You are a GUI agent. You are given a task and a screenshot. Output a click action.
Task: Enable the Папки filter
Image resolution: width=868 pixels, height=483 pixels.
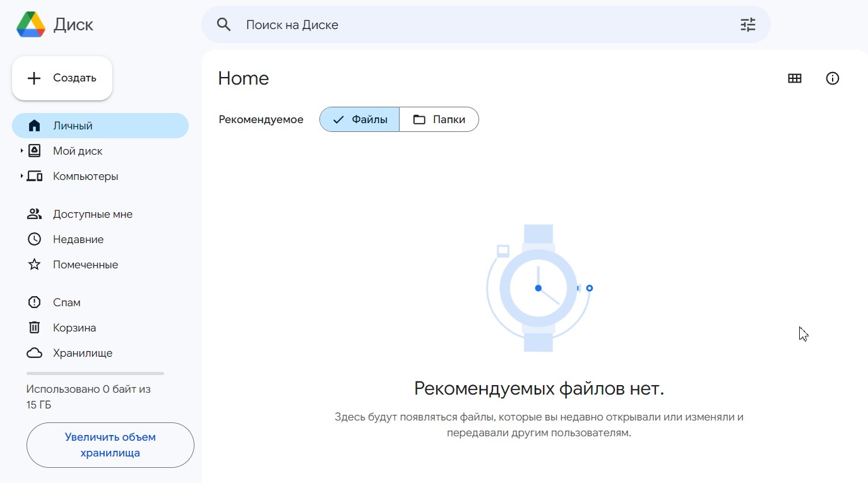click(439, 119)
